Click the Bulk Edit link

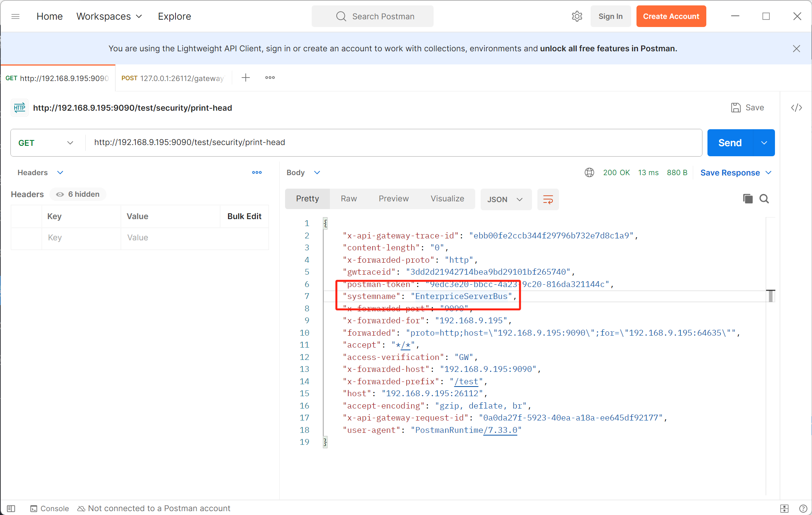click(x=244, y=216)
